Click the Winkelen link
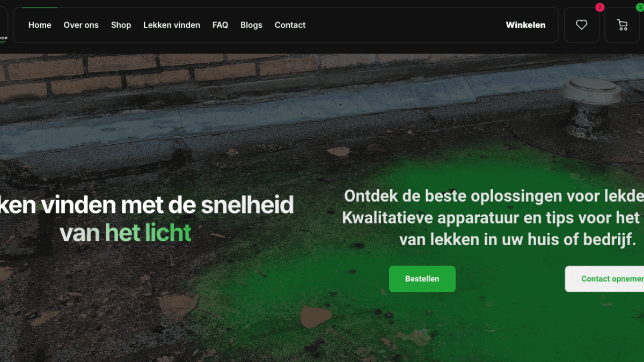644x362 pixels. 525,25
